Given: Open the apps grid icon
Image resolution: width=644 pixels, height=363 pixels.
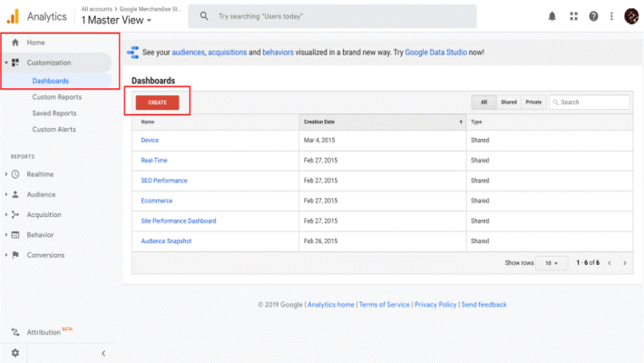Looking at the screenshot, I should pos(573,16).
